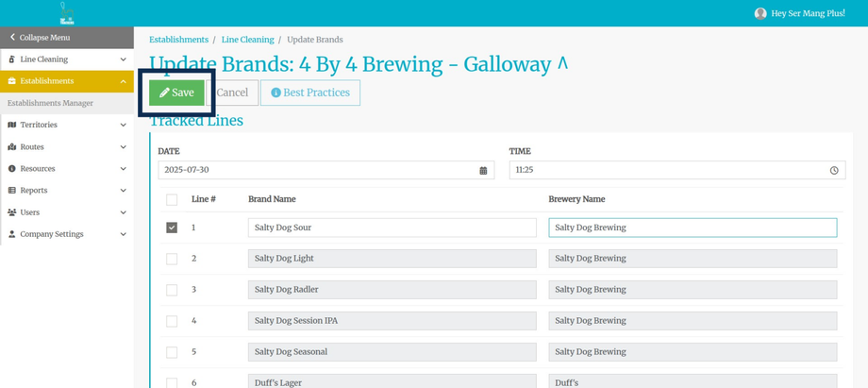Screen dimensions: 868x388
Task: Save the brand updates
Action: point(177,93)
